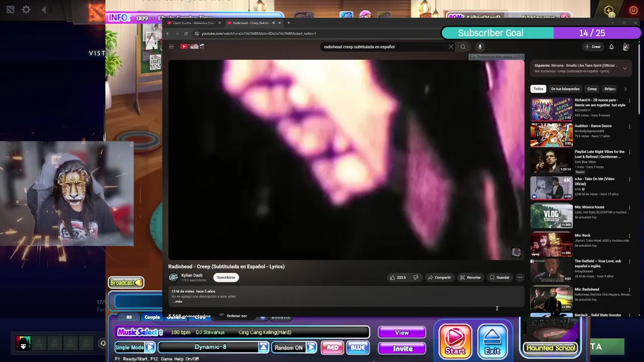This screenshot has height=362, width=644.
Task: Click the YouTube search input field
Action: 384,47
